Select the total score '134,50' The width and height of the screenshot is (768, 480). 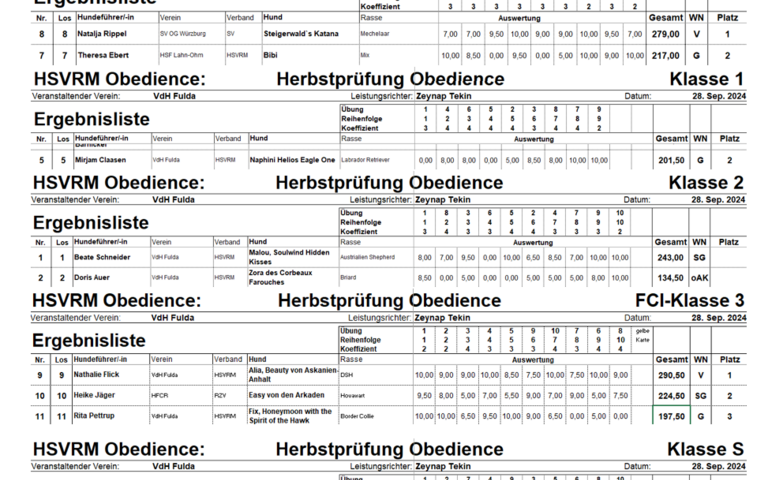click(x=670, y=278)
